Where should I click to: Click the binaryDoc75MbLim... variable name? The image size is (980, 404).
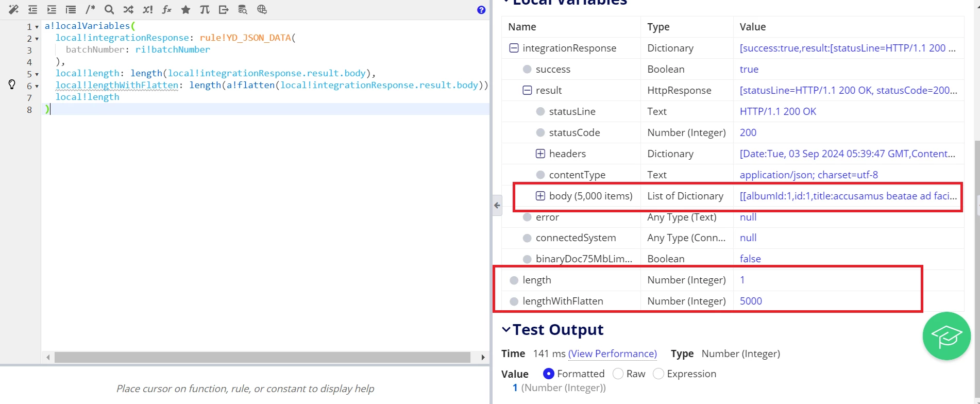pos(584,259)
